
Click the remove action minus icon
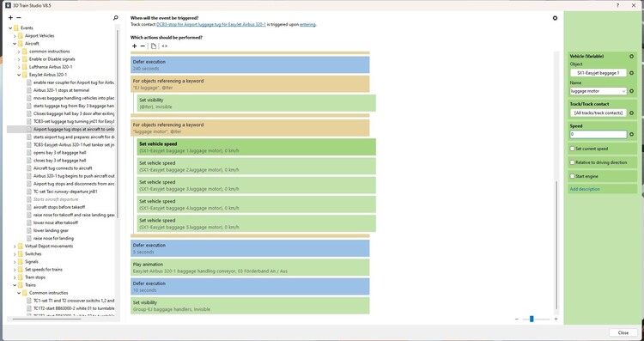[143, 46]
